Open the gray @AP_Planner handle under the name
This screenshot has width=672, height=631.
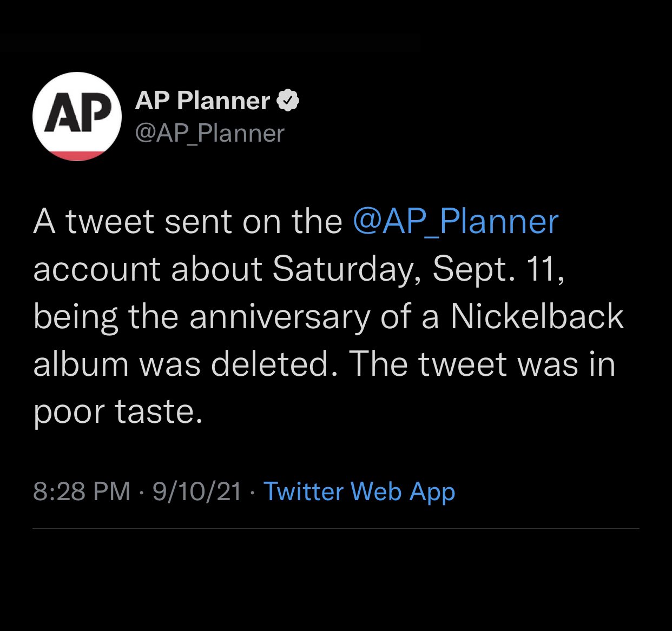tap(209, 134)
